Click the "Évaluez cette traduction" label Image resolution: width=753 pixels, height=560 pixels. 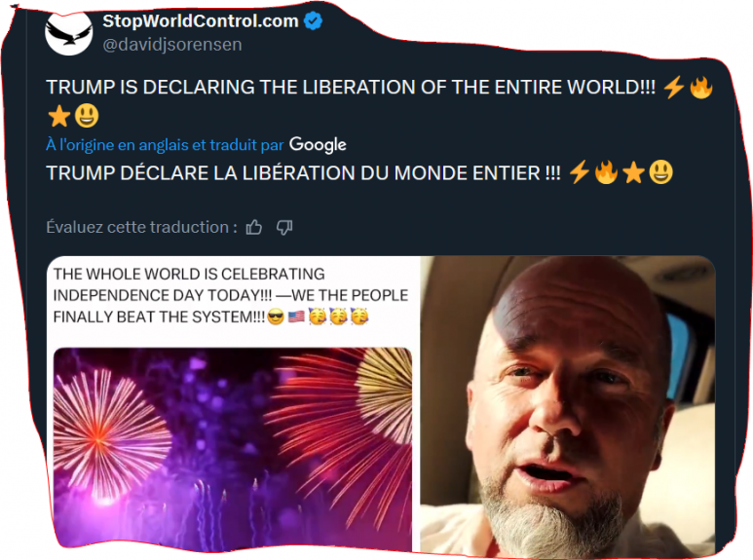coord(141,227)
